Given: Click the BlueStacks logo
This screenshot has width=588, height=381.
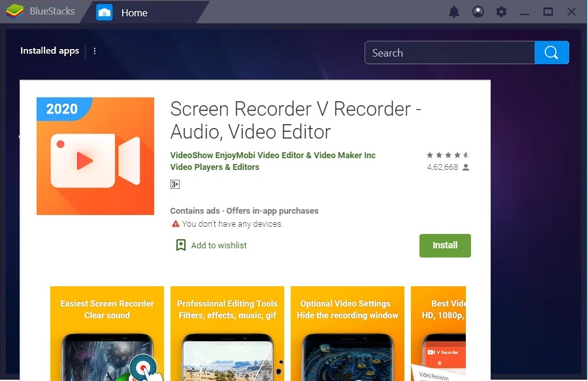Looking at the screenshot, I should (14, 11).
